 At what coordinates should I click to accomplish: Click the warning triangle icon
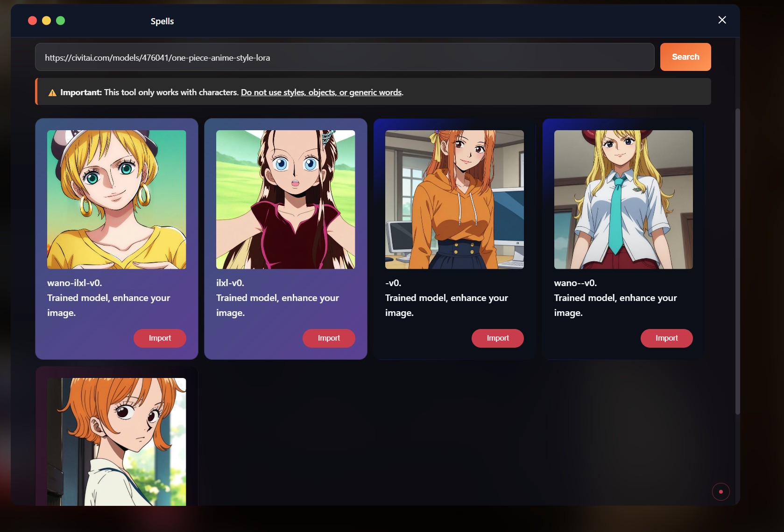[x=52, y=92]
